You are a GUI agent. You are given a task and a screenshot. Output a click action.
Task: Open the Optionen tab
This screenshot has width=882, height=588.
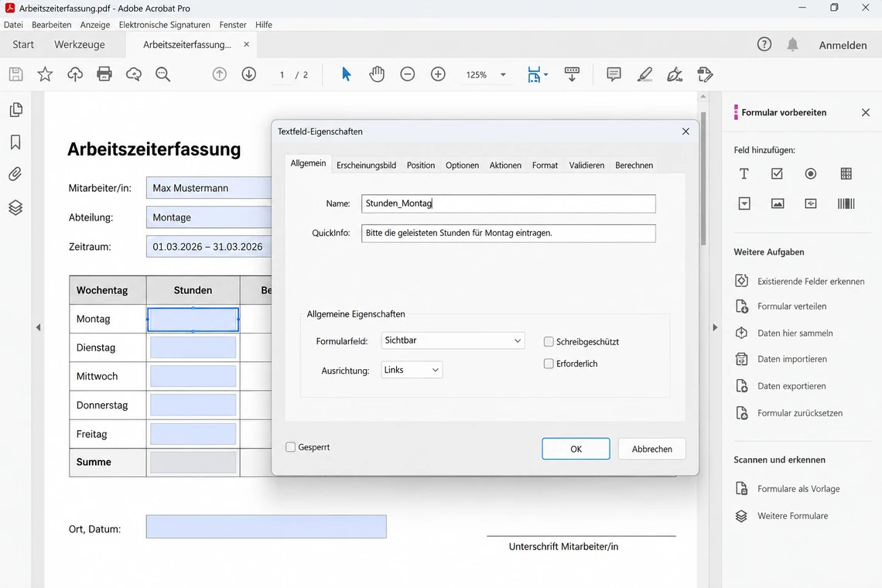(463, 165)
